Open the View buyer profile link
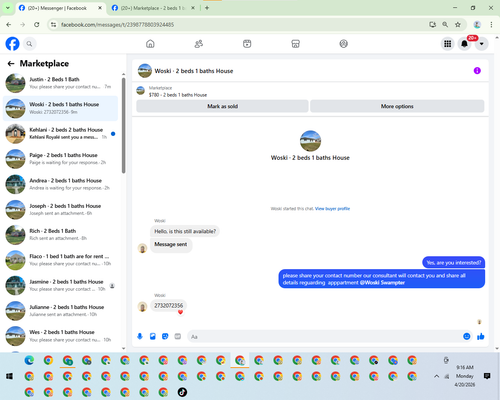 point(332,209)
